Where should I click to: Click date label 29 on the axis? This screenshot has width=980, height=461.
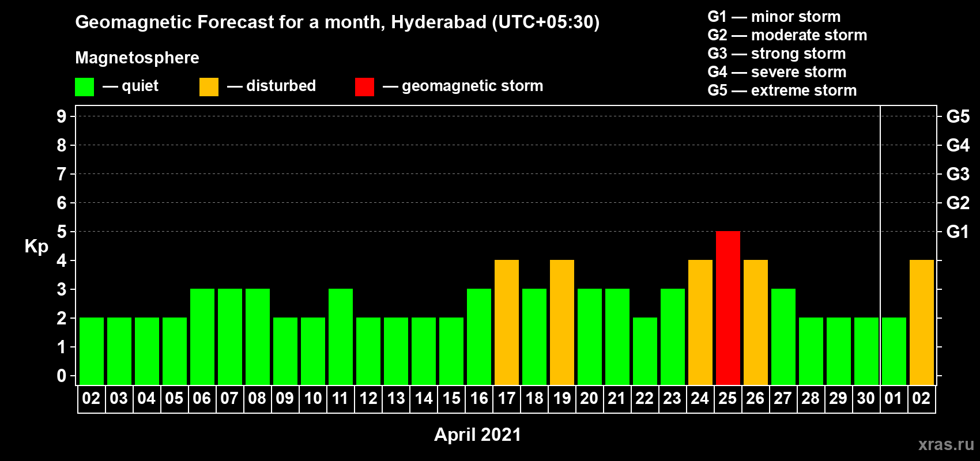[x=838, y=398]
